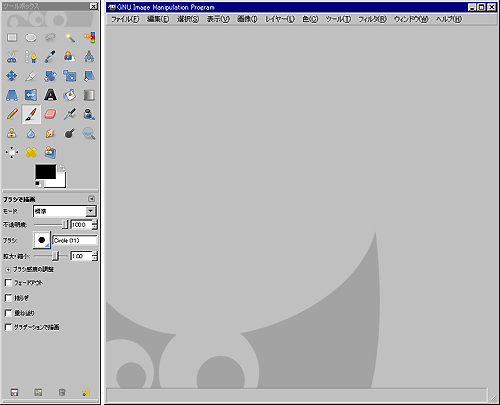Viewport: 500px width, 405px height.
Task: Select the Blend gradient tool
Action: coord(89,95)
